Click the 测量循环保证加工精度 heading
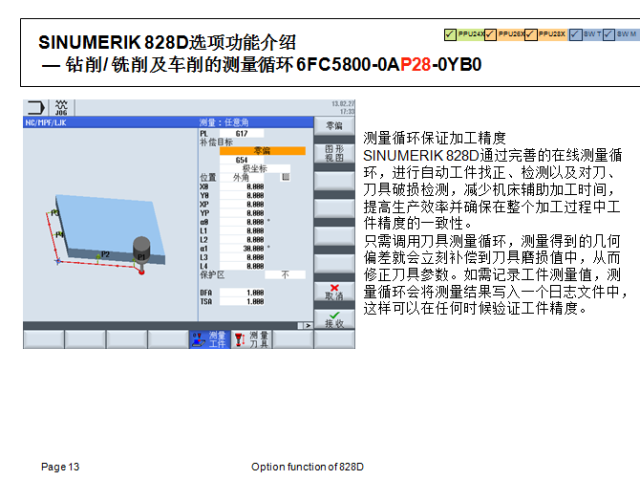This screenshot has width=640, height=480. pyautogui.click(x=435, y=138)
